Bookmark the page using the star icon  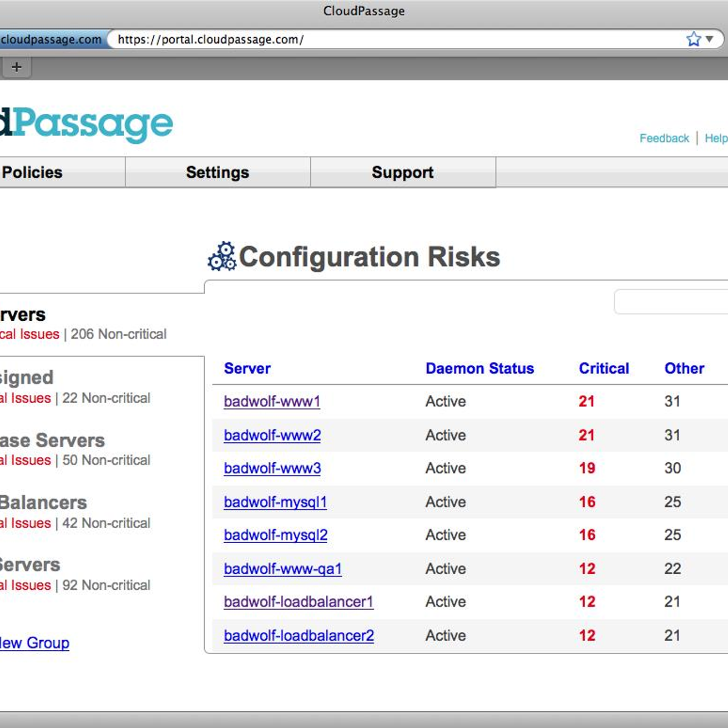point(693,39)
